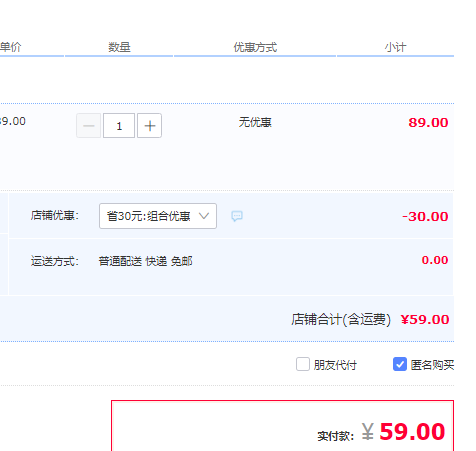Click the 匿名购买 label text
Screen dimensions: 476x451
[x=432, y=365]
